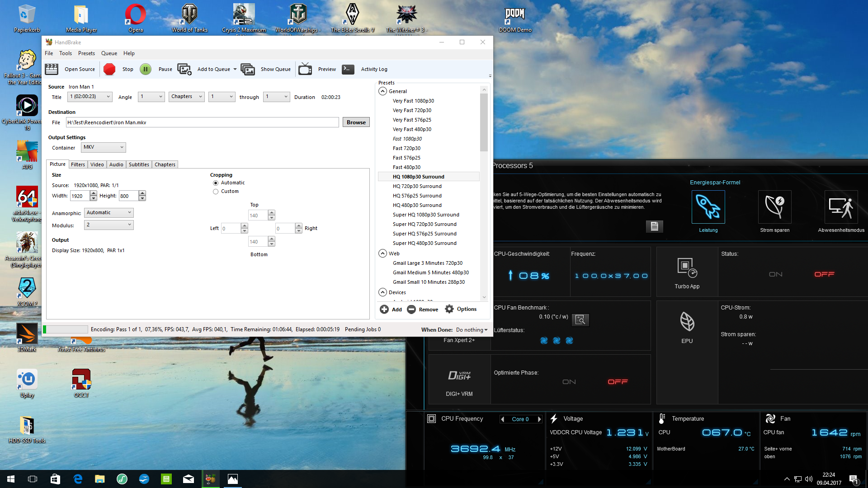
Task: Click the presets list scrollbar
Action: [x=484, y=122]
